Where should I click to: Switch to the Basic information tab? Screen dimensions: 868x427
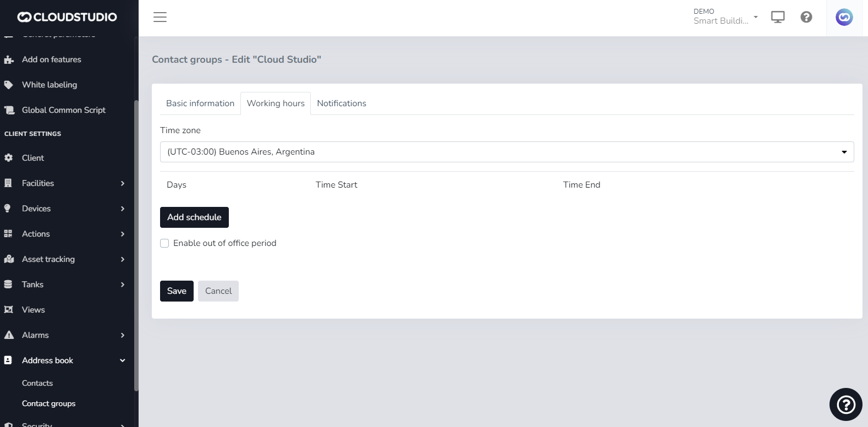pos(200,103)
